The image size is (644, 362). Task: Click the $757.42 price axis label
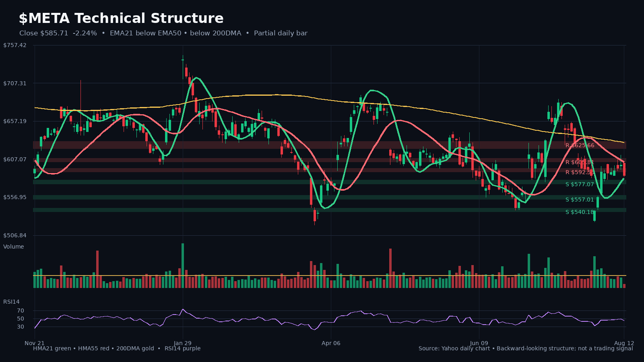click(x=15, y=45)
